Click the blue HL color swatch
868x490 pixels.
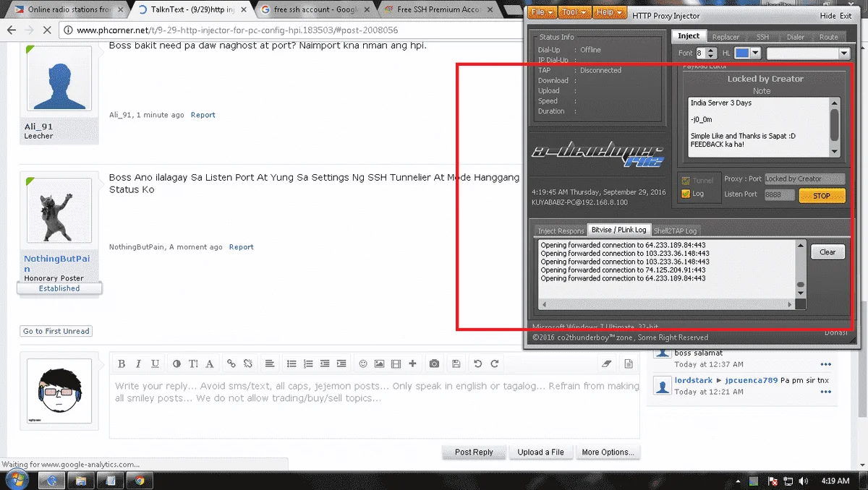click(x=742, y=53)
